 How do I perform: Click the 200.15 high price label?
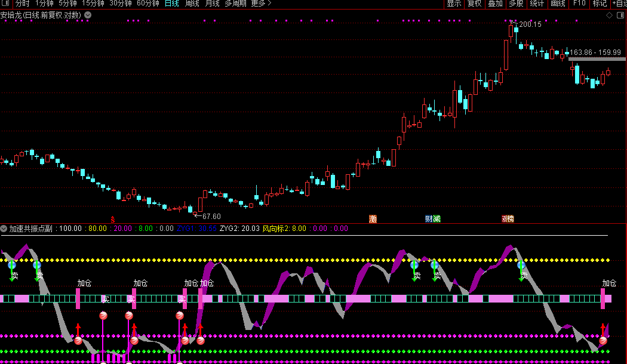click(530, 24)
